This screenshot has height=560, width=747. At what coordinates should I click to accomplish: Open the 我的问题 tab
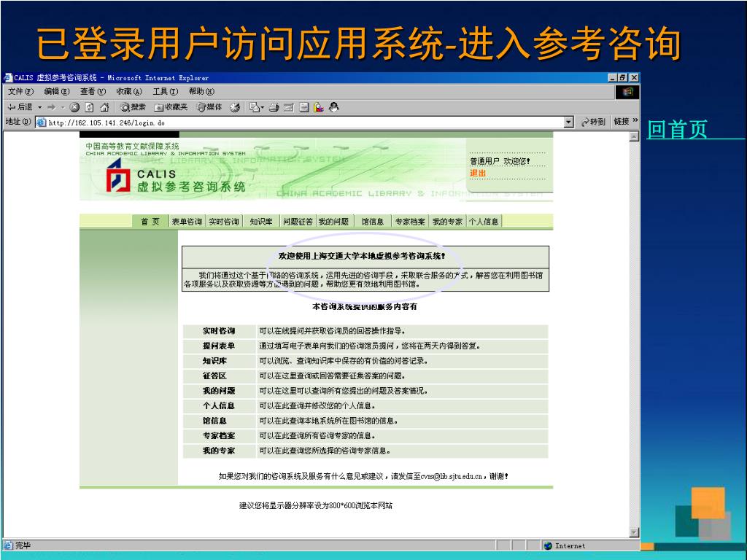(x=333, y=222)
